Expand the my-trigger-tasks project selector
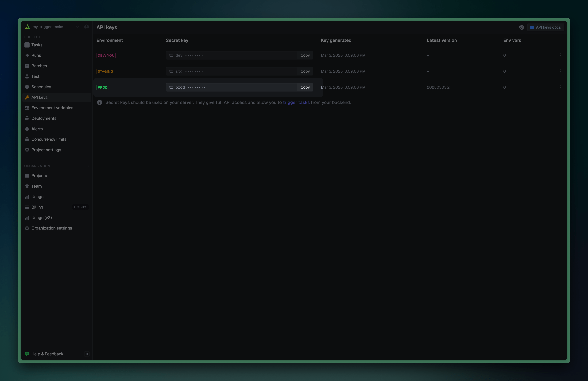This screenshot has height=381, width=588. [x=78, y=27]
